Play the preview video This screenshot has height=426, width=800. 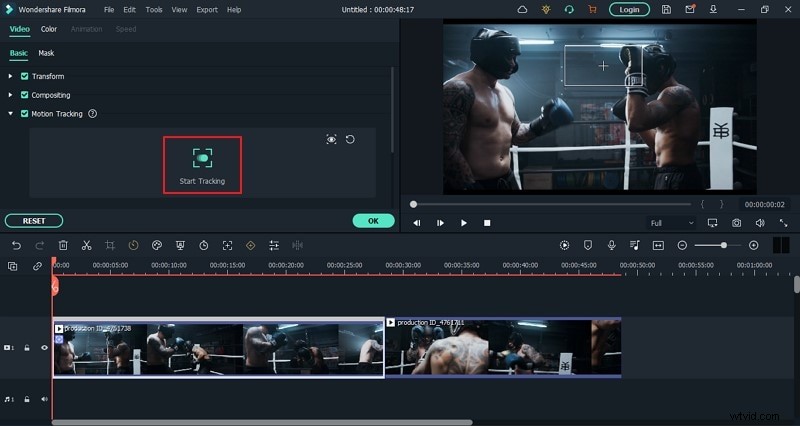(464, 223)
